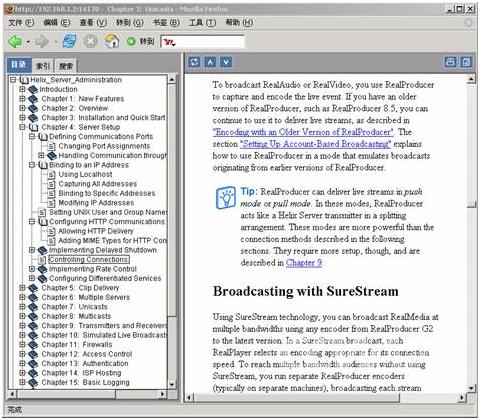Screen dimensions: 480x420
Task: Follow the Chapter 9 link in the tip
Action: (304, 263)
